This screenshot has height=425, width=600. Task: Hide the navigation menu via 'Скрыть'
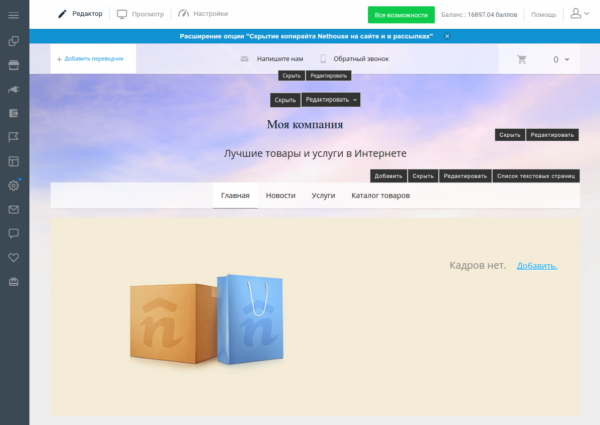coord(423,175)
